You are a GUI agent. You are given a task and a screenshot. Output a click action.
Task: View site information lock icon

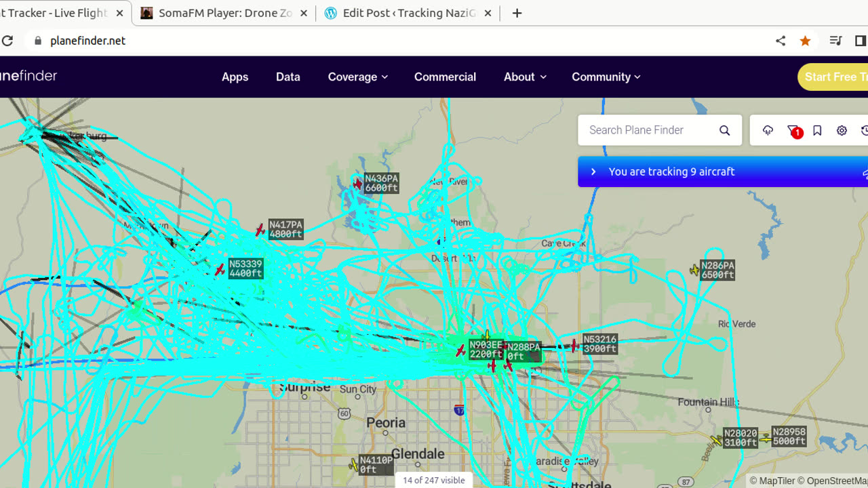click(x=38, y=41)
